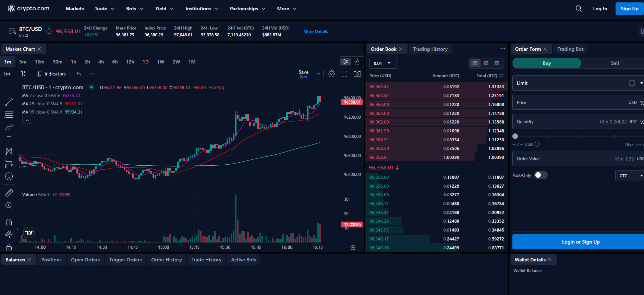Open the GTC time-in-force dropdown

point(630,176)
